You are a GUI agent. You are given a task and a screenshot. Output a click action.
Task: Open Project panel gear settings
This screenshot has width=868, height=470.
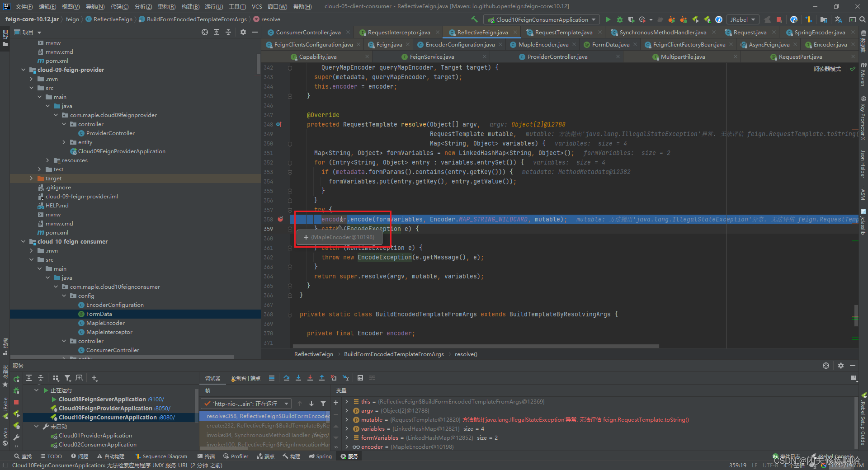pyautogui.click(x=243, y=32)
